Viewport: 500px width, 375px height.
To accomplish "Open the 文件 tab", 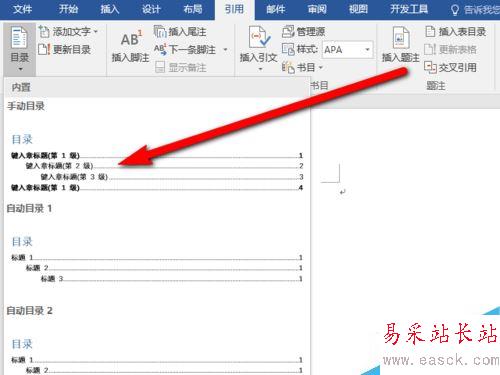I will [22, 9].
